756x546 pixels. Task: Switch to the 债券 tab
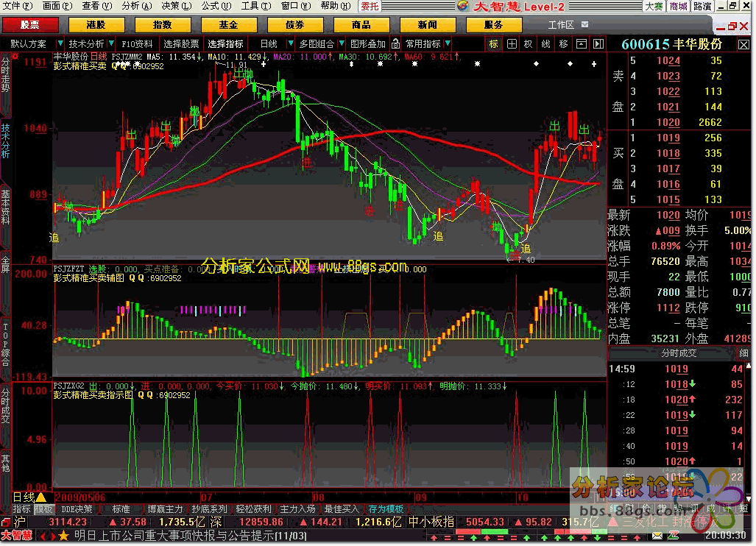pos(294,24)
